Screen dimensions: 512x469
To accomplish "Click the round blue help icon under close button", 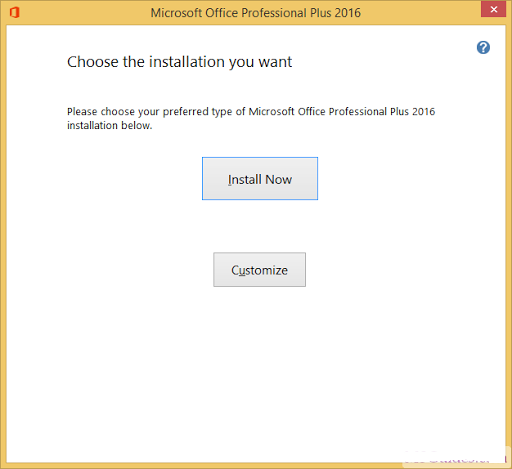I will coord(483,47).
